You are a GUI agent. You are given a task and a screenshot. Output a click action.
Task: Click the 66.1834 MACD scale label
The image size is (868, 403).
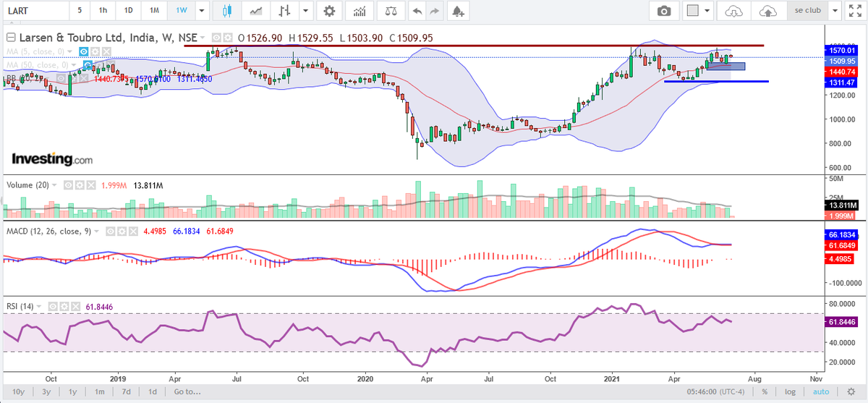coord(841,235)
